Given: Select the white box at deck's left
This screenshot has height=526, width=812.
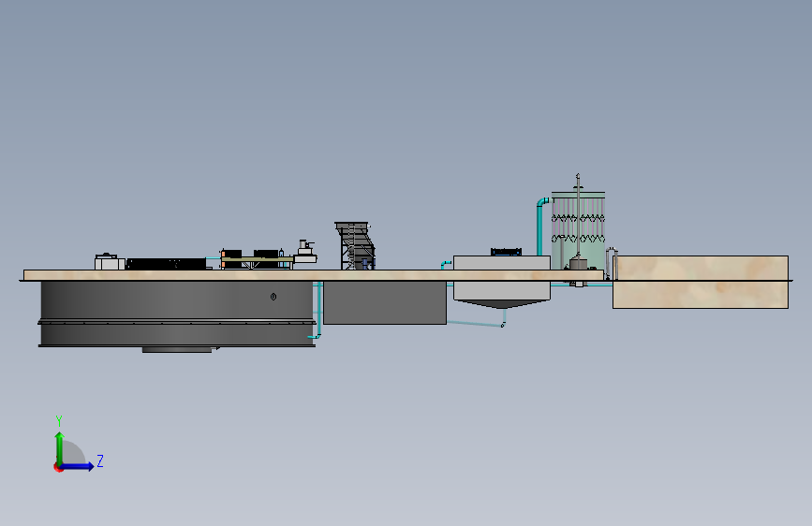Looking at the screenshot, I should tap(110, 262).
